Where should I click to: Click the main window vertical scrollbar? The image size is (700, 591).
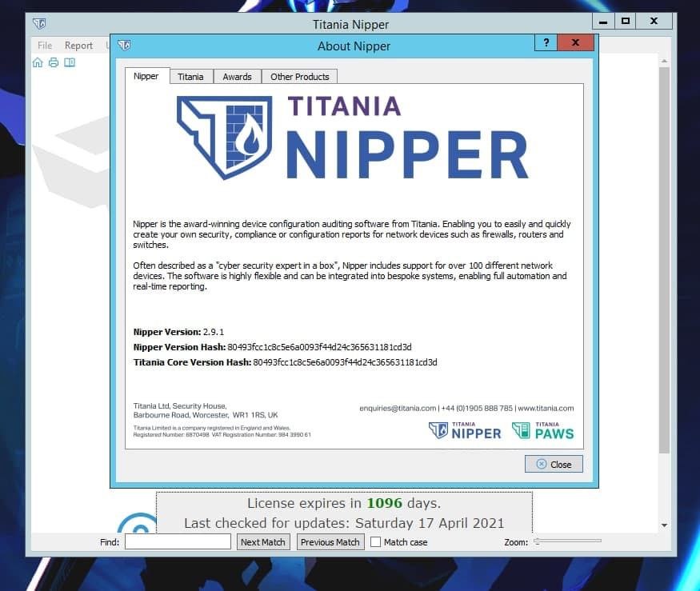[664, 260]
